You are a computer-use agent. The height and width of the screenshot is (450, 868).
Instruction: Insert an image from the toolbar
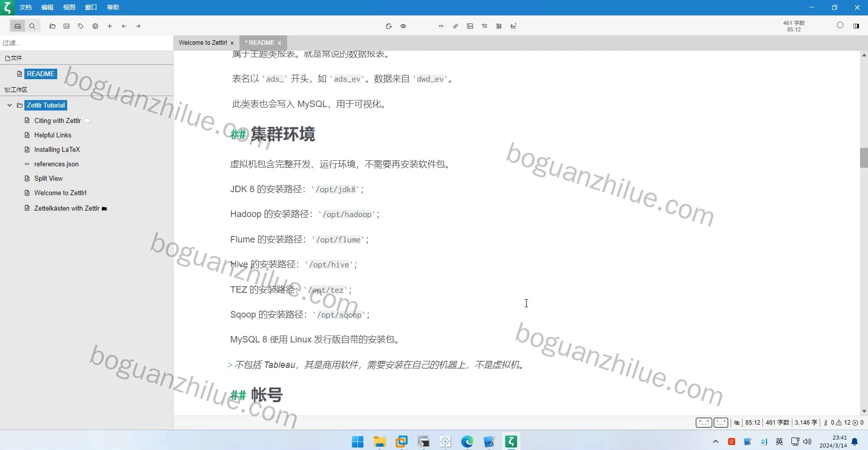[470, 26]
